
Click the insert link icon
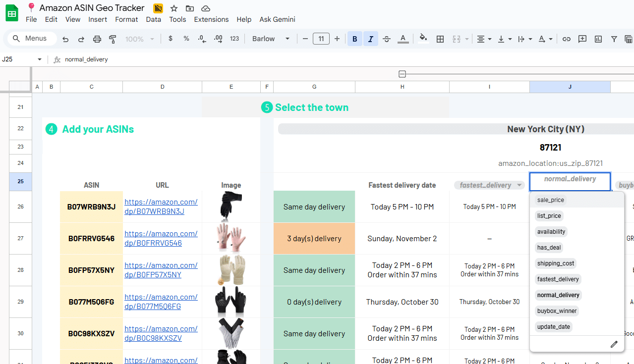[567, 39]
